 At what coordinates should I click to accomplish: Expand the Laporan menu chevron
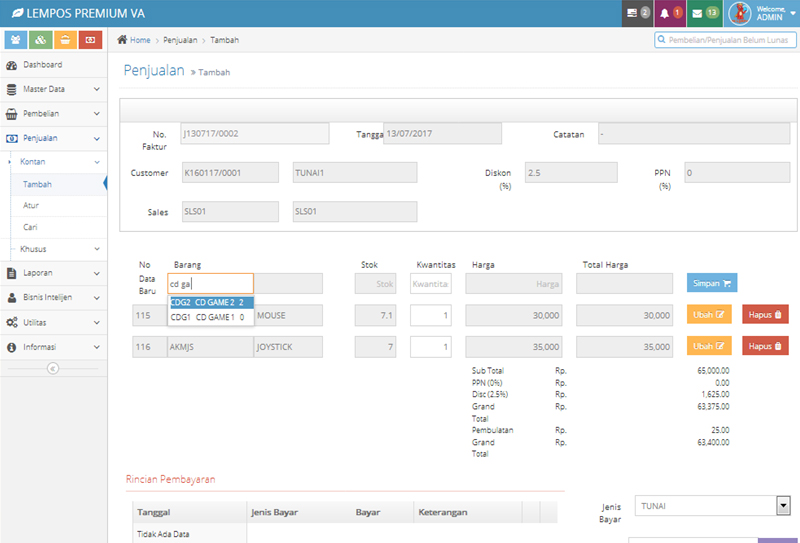(97, 273)
